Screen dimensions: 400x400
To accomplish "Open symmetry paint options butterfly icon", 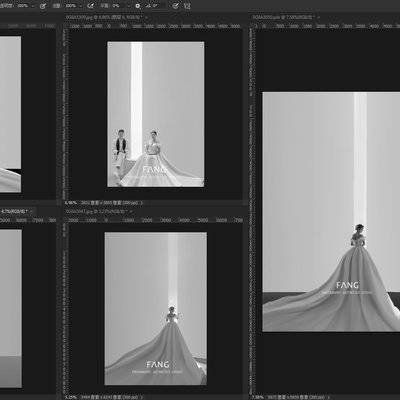I will coord(187,6).
